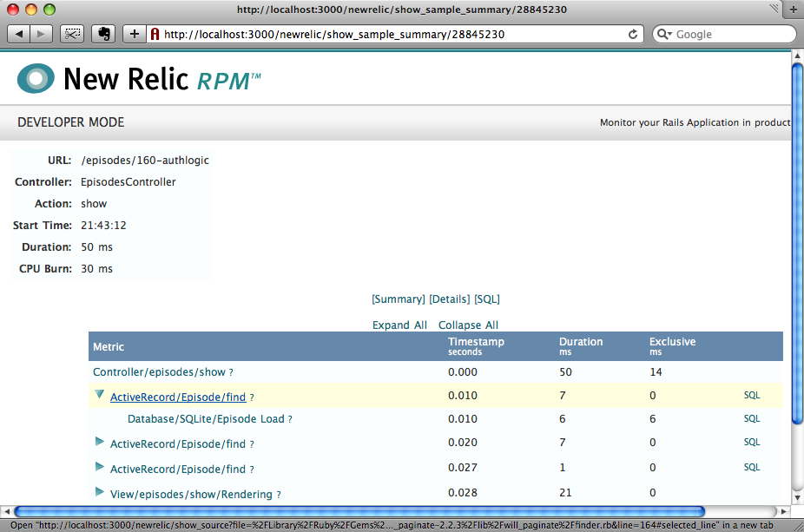Click the Metric column header
The image size is (804, 532).
[109, 347]
